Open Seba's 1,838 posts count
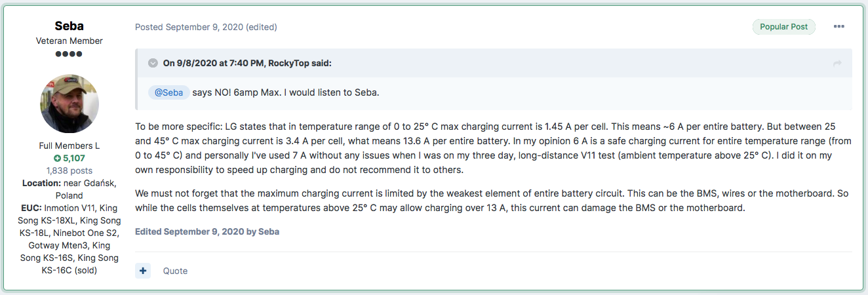868x295 pixels. click(x=69, y=170)
